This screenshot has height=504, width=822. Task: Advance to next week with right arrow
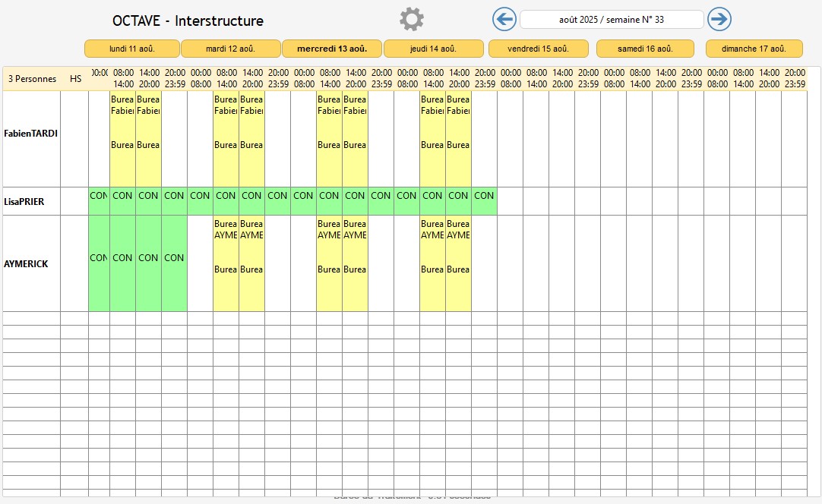click(x=719, y=19)
